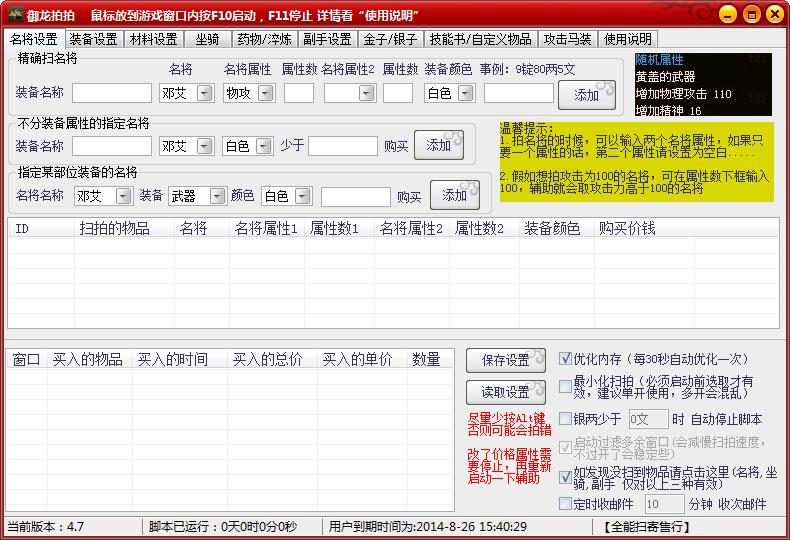Viewport: 790px width, 540px height.
Task: Click the 名将属性1 column header
Action: pos(267,229)
